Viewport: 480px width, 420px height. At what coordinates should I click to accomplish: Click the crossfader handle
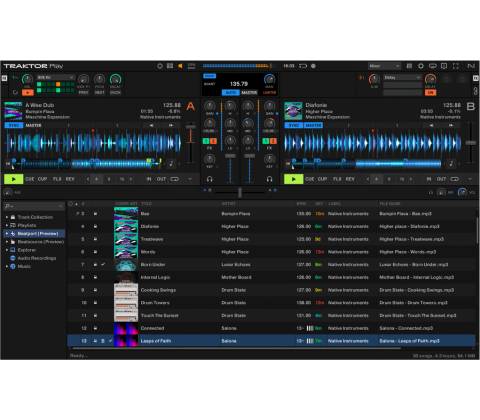[240, 192]
